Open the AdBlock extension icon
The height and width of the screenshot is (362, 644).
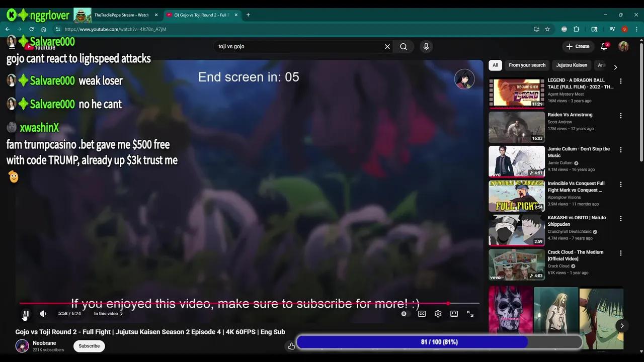point(564,29)
